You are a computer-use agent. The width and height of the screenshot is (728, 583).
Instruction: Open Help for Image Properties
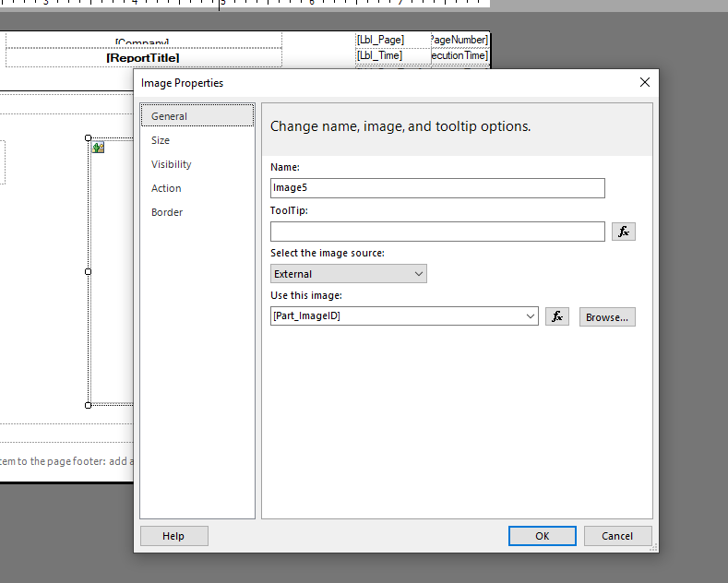pyautogui.click(x=173, y=536)
